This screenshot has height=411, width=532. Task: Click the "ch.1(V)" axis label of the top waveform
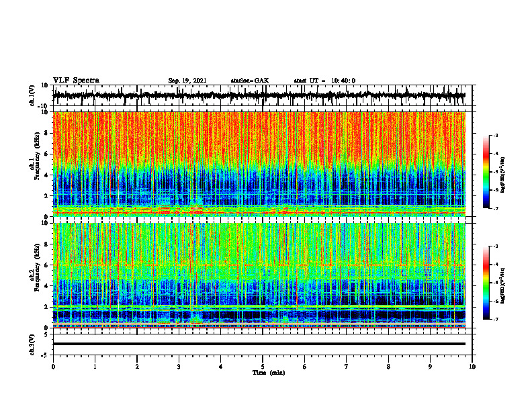point(32,95)
